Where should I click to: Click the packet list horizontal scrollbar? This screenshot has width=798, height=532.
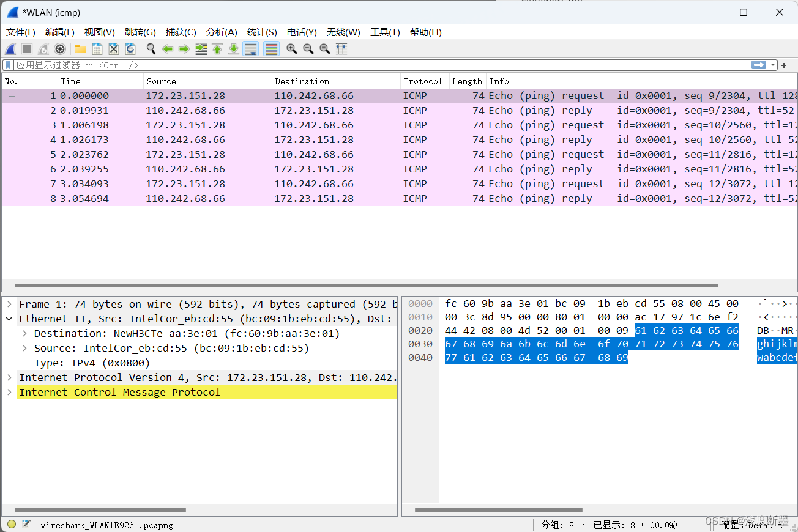[x=366, y=286]
